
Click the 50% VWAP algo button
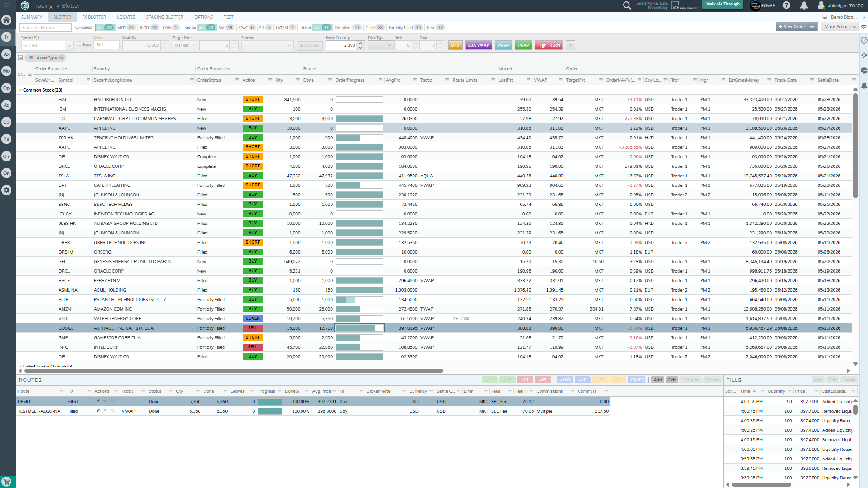click(478, 45)
